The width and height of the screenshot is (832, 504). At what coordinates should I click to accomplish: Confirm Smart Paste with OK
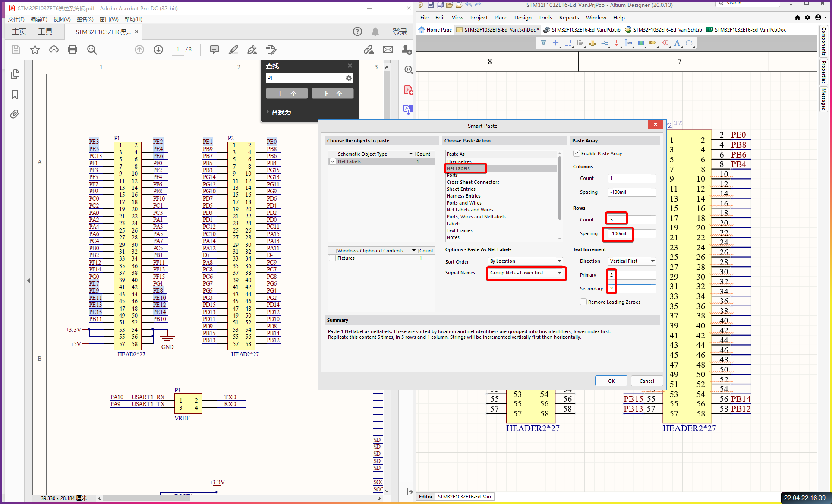[x=611, y=381]
